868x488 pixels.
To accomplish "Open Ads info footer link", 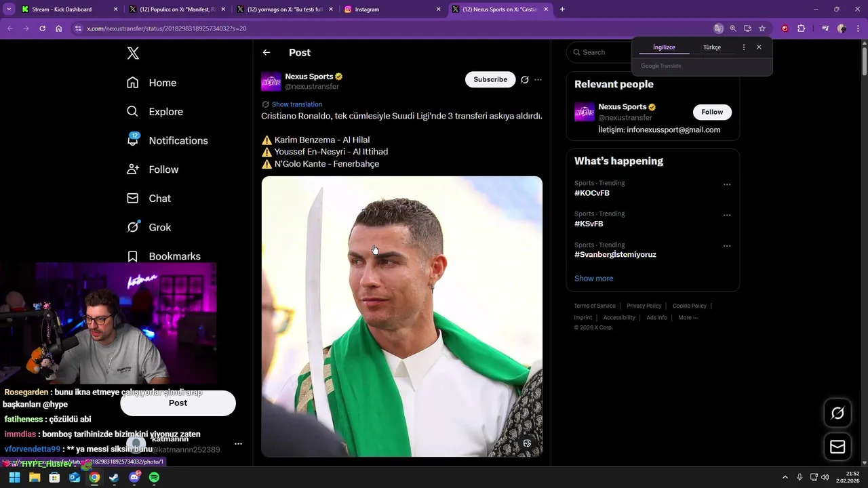I will (656, 317).
